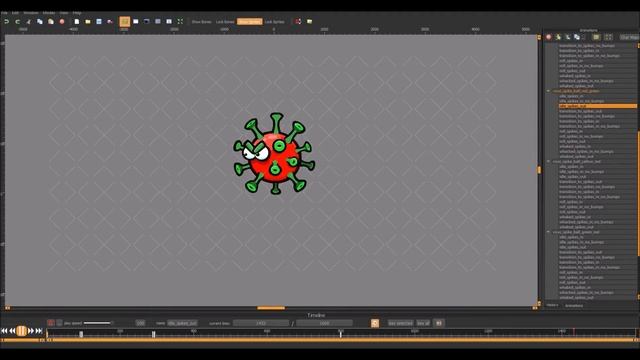Click the paste clipboard icon
The image size is (640, 360).
[x=51, y=21]
